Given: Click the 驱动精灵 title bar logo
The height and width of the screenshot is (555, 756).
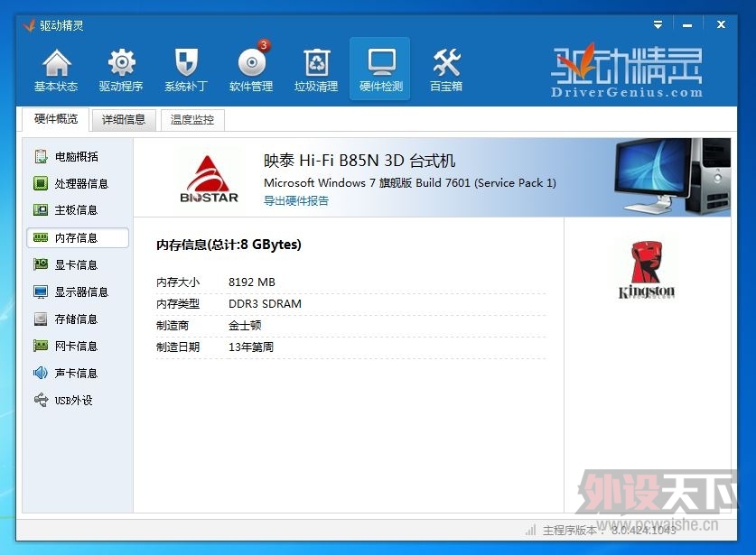Looking at the screenshot, I should pyautogui.click(x=29, y=25).
